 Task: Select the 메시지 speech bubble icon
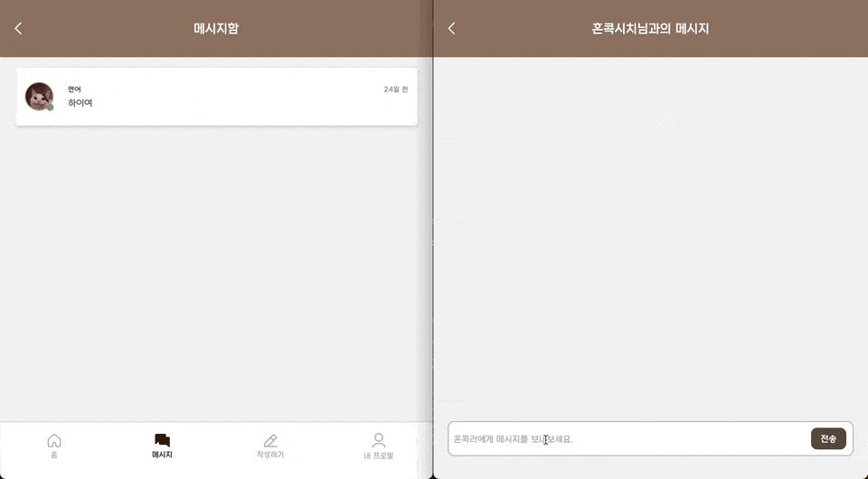point(162,440)
